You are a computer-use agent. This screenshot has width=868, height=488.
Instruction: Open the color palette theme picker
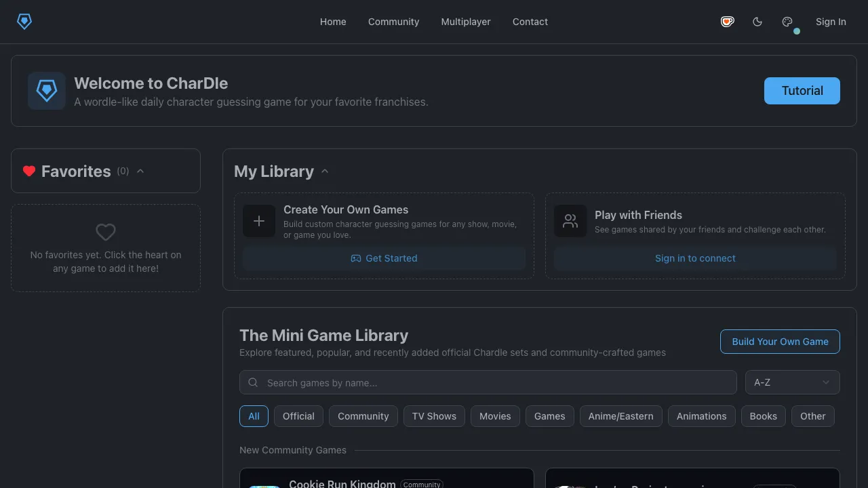[787, 22]
